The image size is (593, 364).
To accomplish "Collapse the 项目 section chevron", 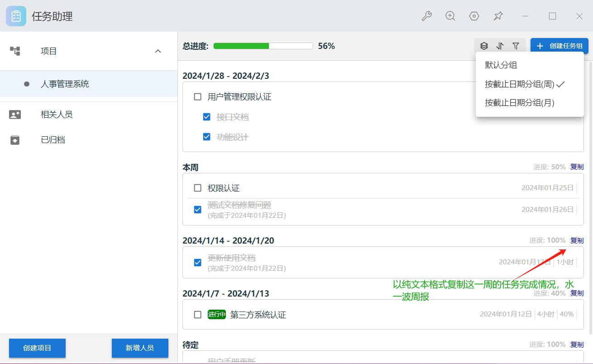I will 158,51.
